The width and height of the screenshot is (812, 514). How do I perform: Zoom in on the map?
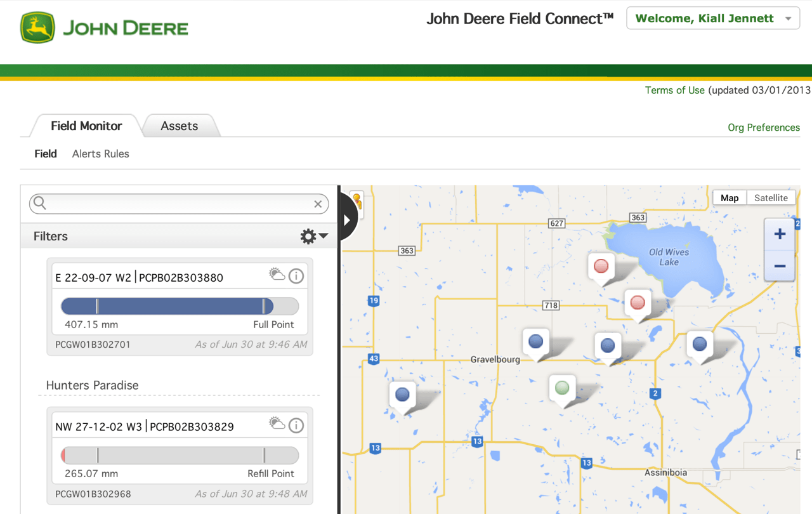[780, 234]
